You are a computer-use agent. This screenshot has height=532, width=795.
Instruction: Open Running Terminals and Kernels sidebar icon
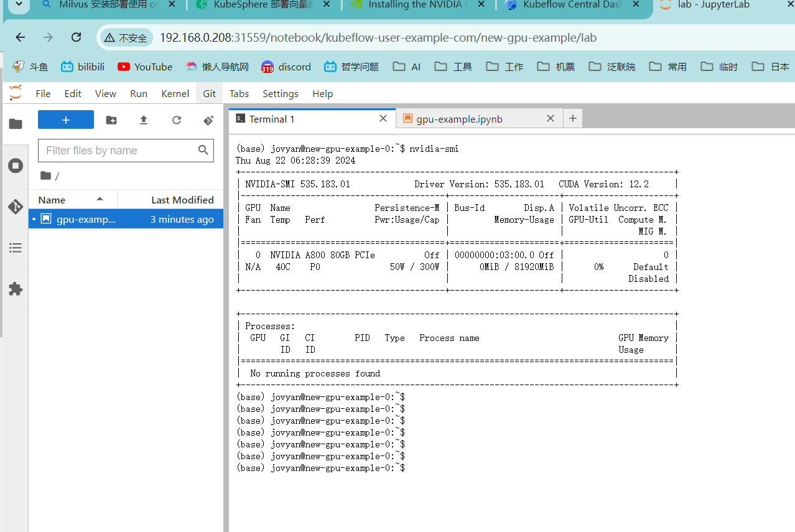[16, 166]
